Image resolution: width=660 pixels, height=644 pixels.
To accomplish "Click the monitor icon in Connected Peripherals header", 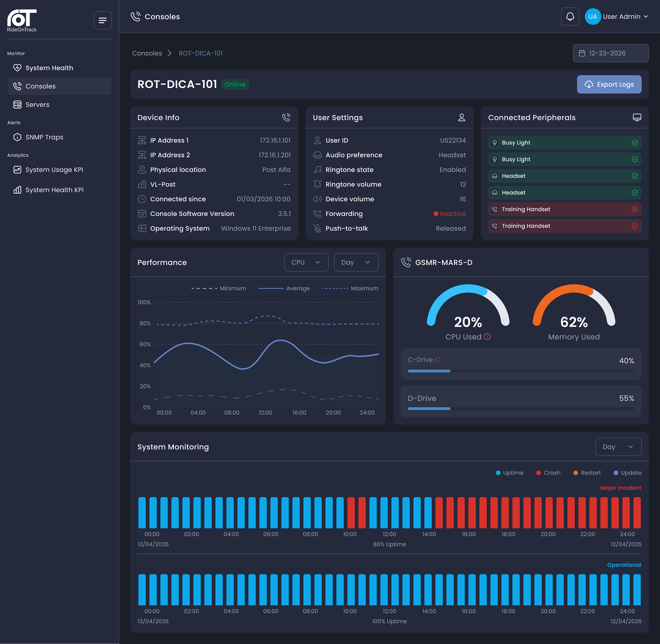I will [637, 117].
